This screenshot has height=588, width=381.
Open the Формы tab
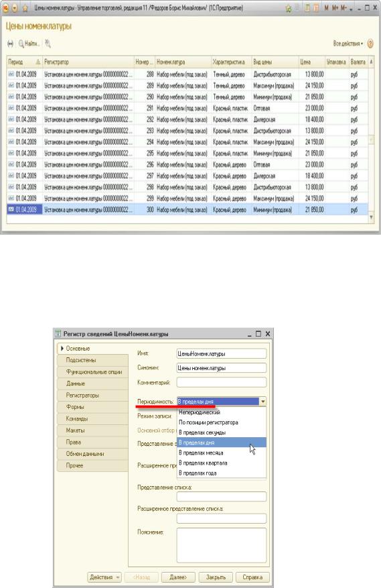[92, 407]
